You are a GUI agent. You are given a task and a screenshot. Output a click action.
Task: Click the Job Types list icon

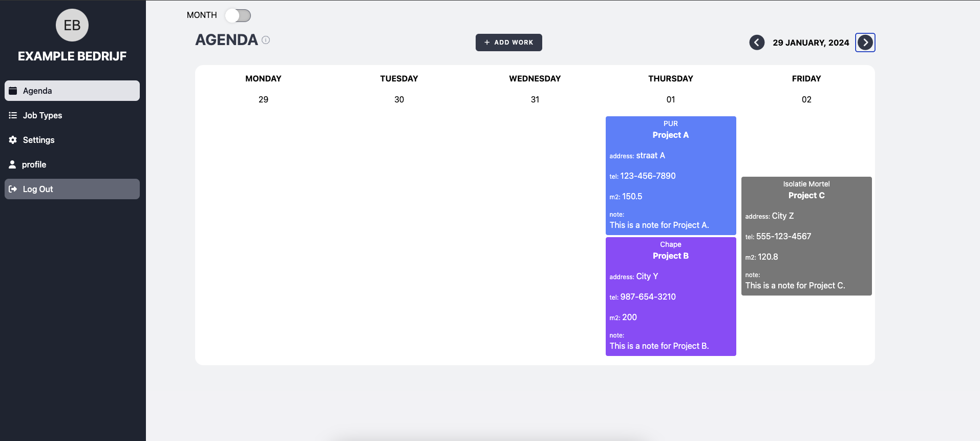13,115
